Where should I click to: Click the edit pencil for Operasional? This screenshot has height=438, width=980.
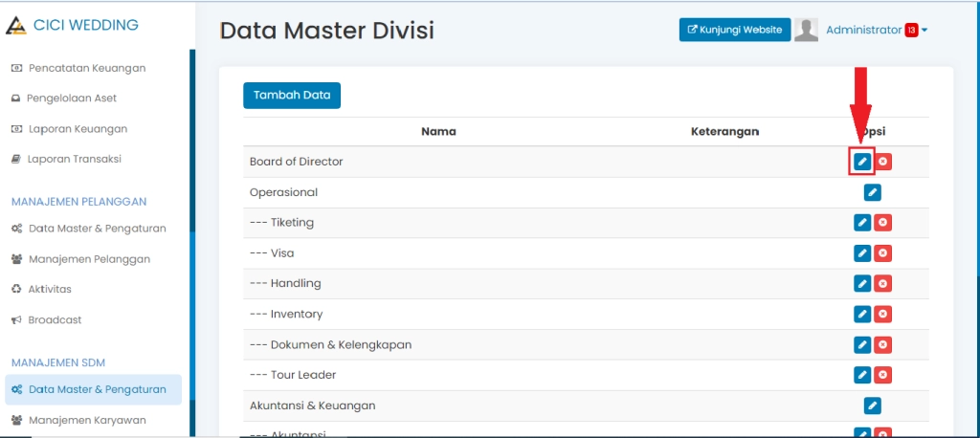pos(872,192)
